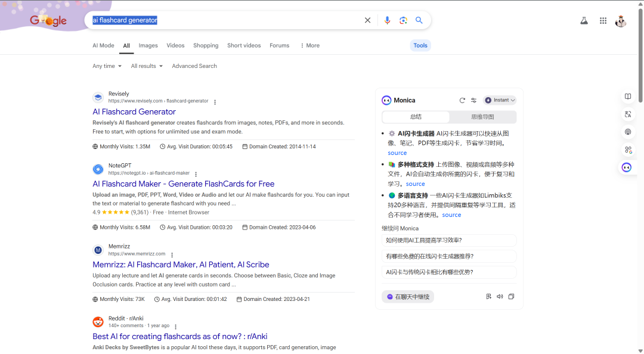This screenshot has height=354, width=644.
Task: Open the source link for 多种格式支持 bullet
Action: [415, 184]
